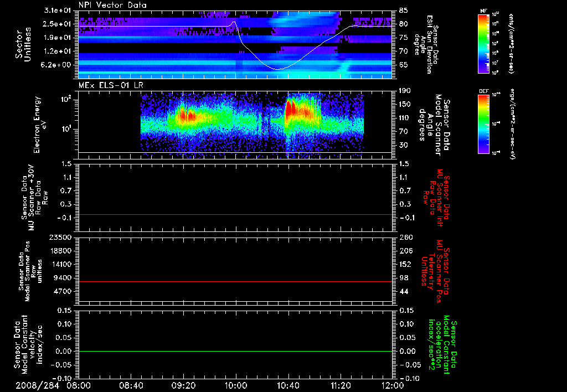The height and width of the screenshot is (392, 567).
Task: Click the "Electron Energy eV" axis title
Action: coord(40,125)
